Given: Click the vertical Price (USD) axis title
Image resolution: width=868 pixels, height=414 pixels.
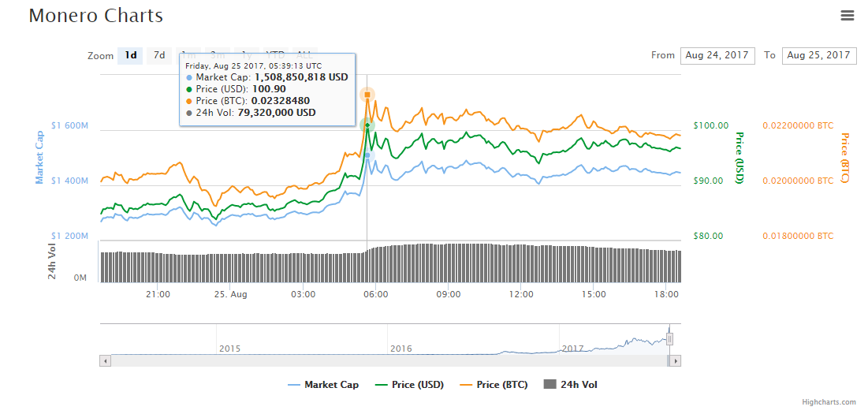Looking at the screenshot, I should 739,158.
